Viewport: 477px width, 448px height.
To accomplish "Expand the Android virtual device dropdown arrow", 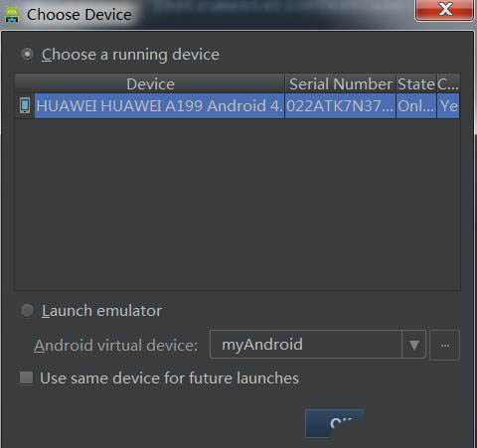I will pyautogui.click(x=413, y=345).
